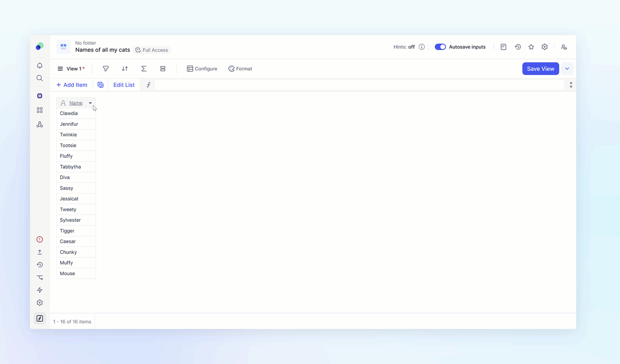Select the Jennifur cell
This screenshot has height=364, width=620.
point(76,124)
